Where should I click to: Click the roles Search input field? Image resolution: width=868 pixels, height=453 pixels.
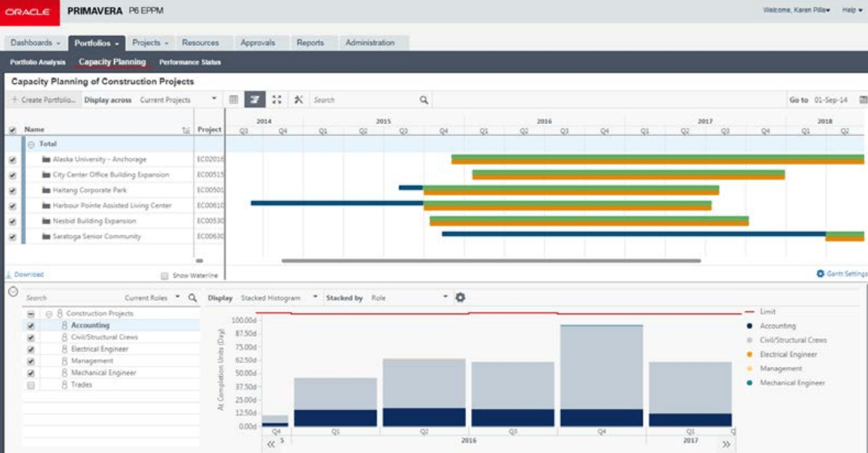pos(70,298)
